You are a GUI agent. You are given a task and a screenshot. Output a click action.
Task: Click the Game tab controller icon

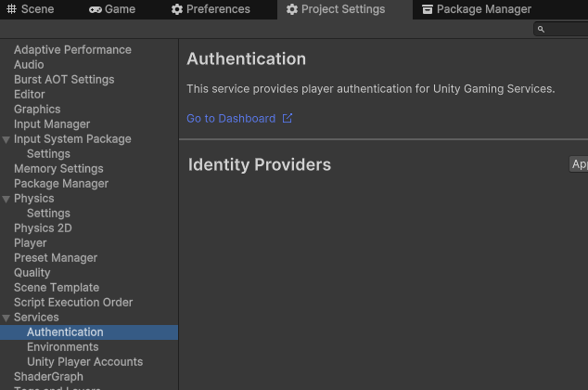click(x=96, y=10)
